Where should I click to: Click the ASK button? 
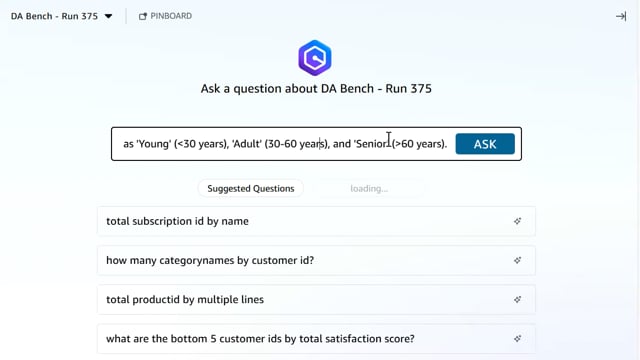485,144
